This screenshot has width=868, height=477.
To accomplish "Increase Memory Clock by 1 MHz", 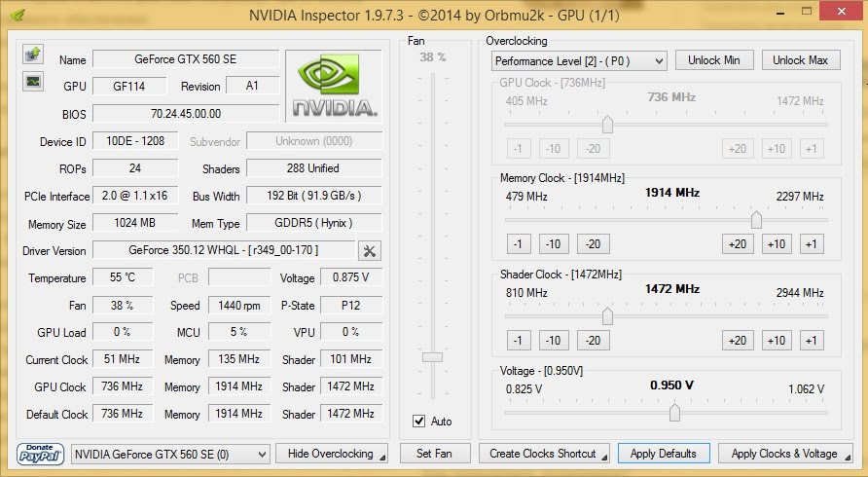I will 811,244.
